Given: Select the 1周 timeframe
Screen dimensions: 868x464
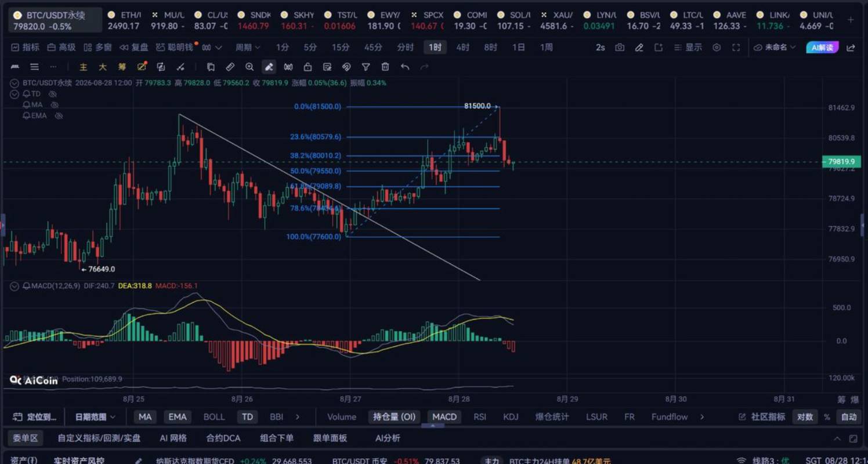Looking at the screenshot, I should tap(547, 48).
